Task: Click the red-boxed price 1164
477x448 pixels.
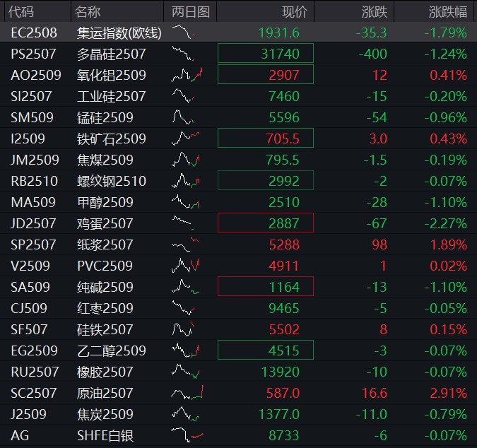Action: (x=266, y=286)
